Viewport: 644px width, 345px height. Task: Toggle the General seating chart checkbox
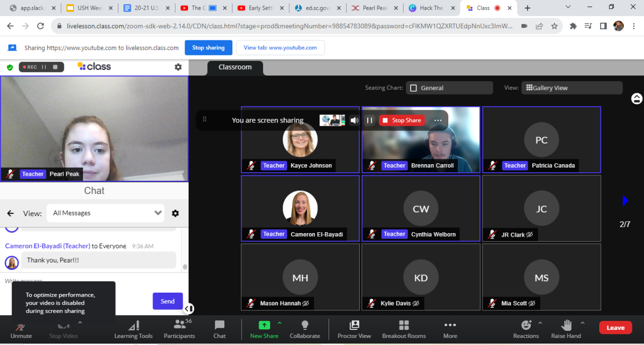click(x=414, y=88)
